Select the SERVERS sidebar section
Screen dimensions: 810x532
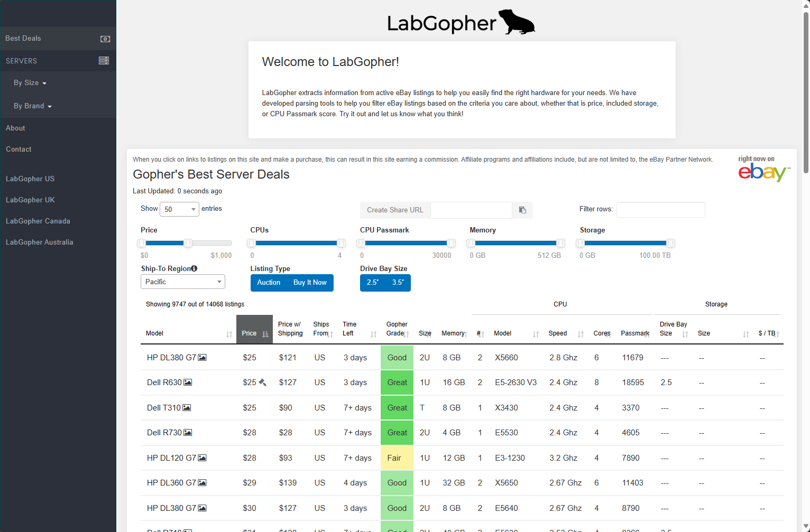(58, 61)
